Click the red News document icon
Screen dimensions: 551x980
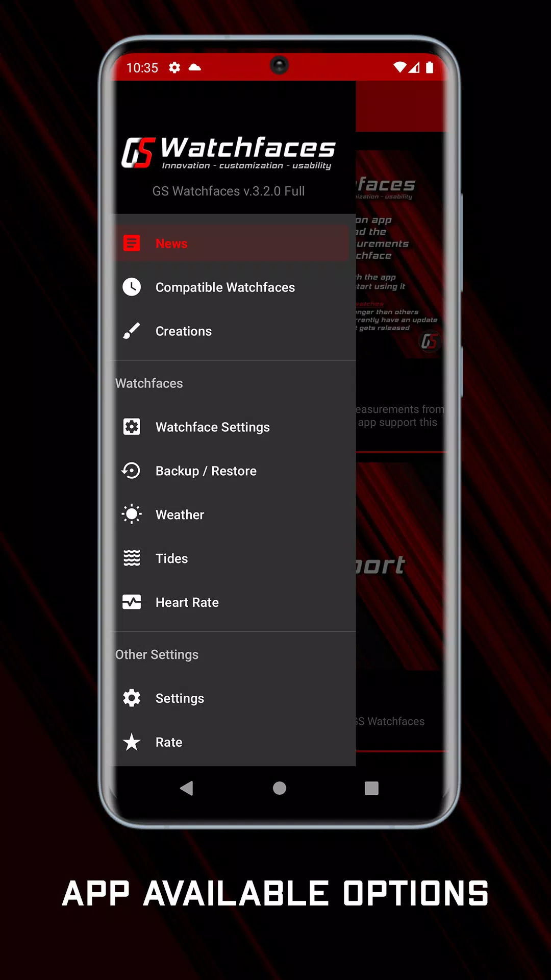coord(132,243)
